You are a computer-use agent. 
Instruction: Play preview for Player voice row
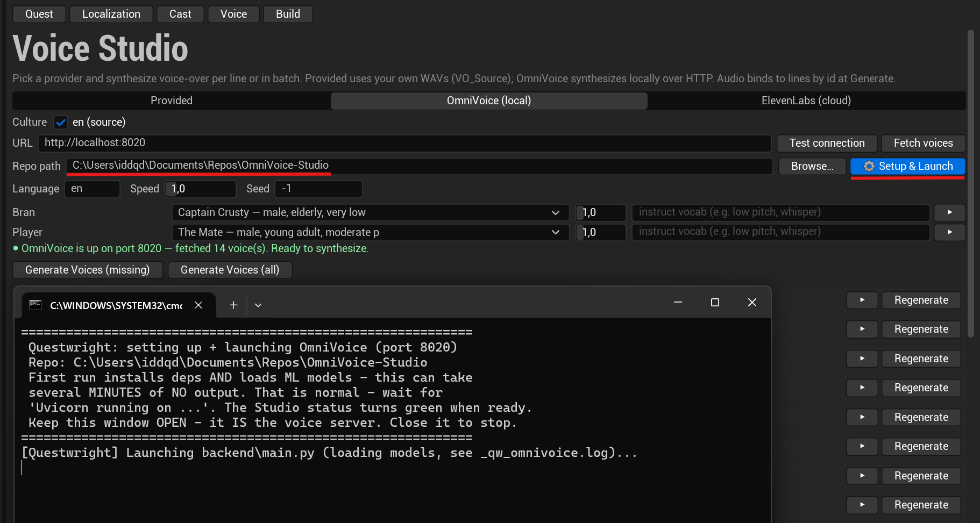tap(950, 232)
